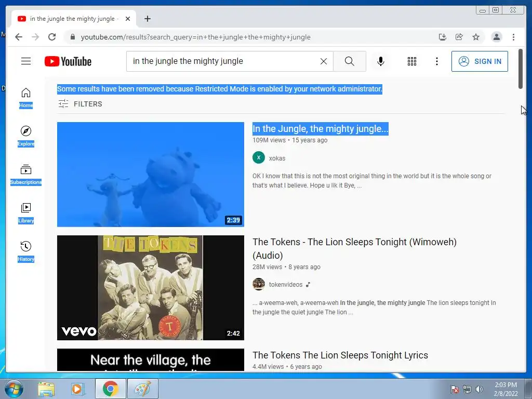Open File Explorer from the taskbar
This screenshot has height=399, width=532.
tap(46, 389)
